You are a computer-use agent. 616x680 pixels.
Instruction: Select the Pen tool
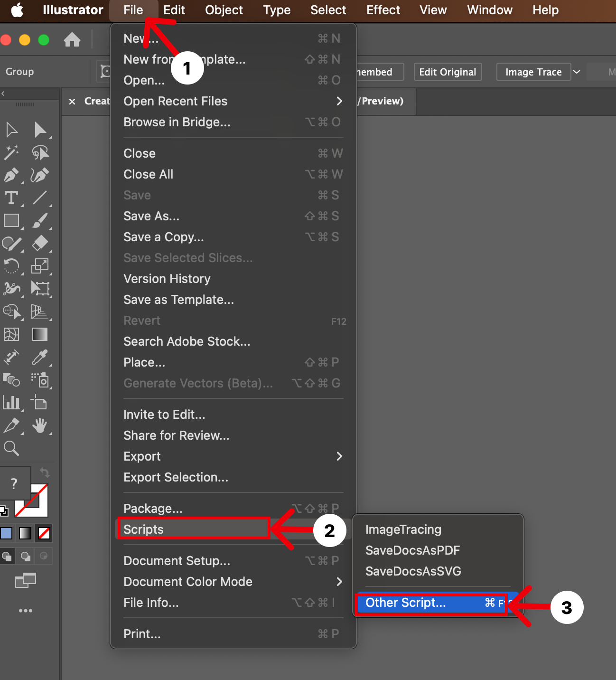[x=11, y=175]
